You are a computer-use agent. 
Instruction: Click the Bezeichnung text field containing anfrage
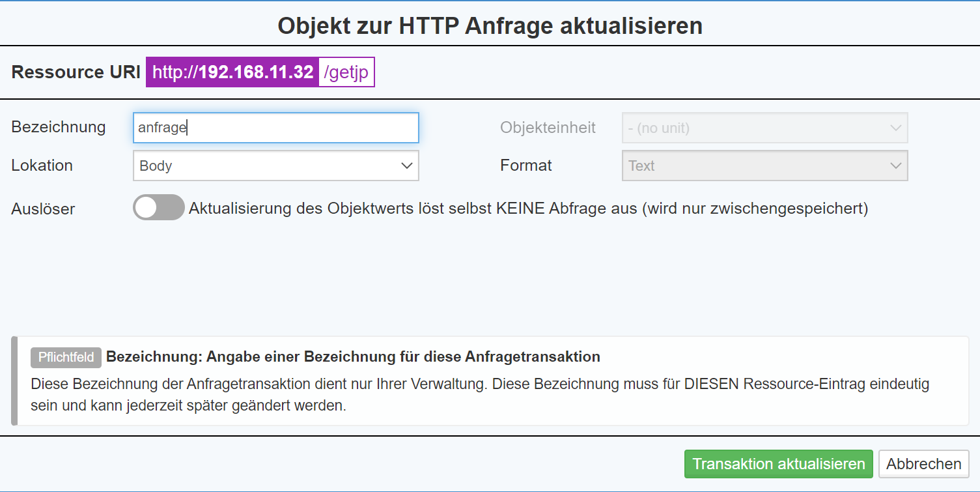click(275, 128)
